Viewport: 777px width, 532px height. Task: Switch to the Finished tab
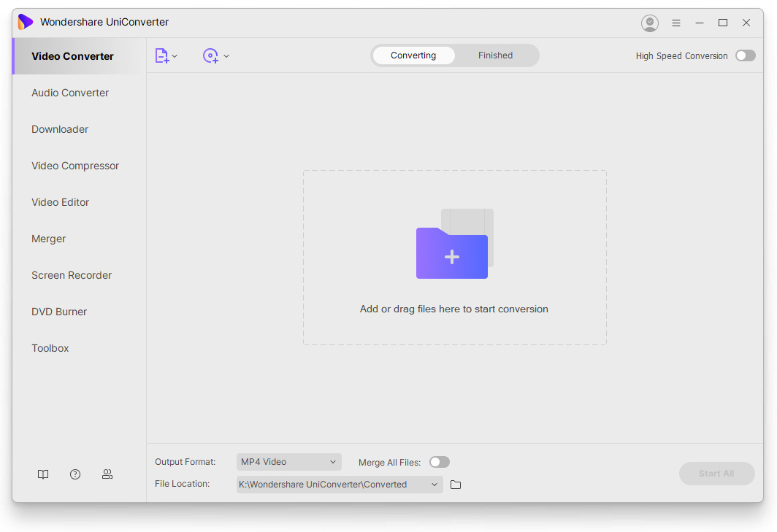point(496,55)
